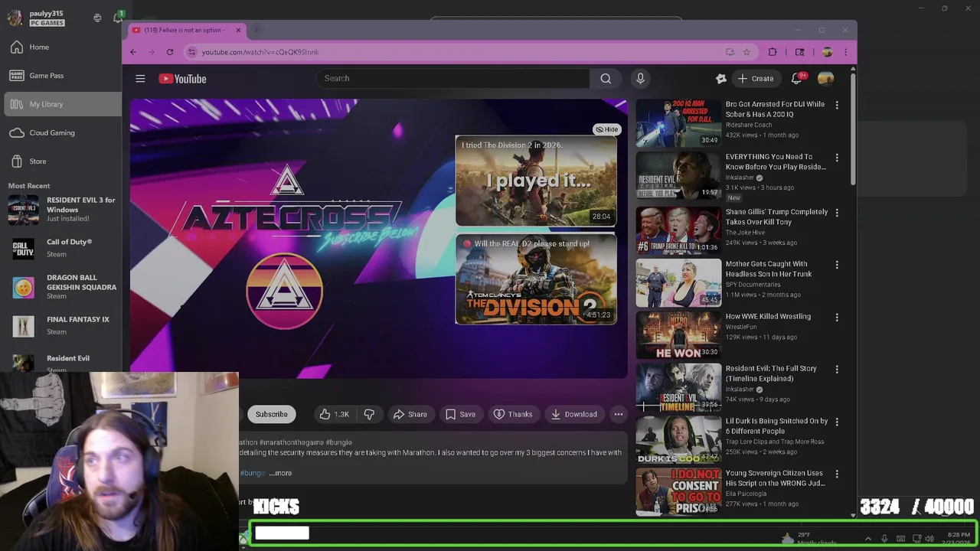Open RESIDENT EVIL 3 for Windows entry

(61, 210)
